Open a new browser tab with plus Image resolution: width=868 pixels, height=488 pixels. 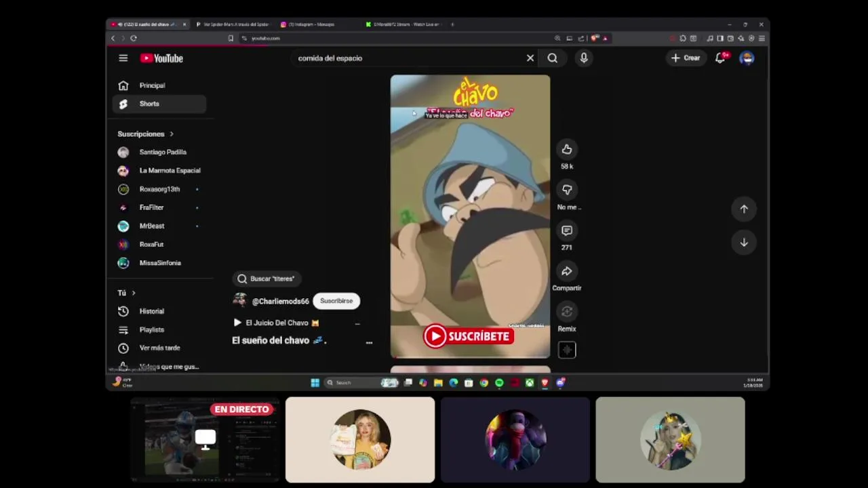click(x=452, y=24)
